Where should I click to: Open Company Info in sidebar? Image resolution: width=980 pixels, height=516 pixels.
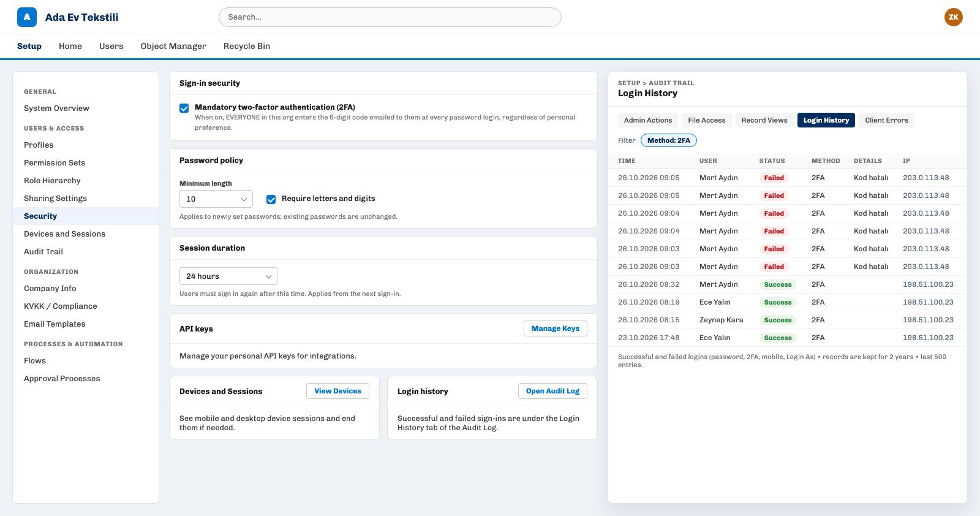[86, 289]
